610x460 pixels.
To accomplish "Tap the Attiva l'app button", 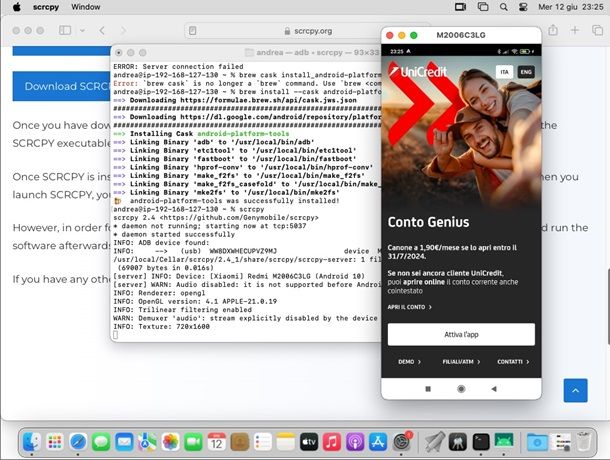I will tap(461, 334).
